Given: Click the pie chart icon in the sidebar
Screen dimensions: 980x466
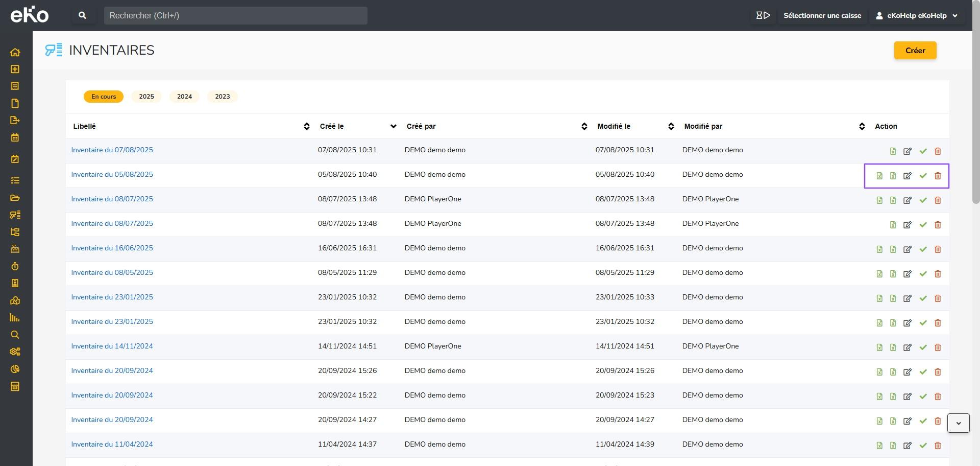Looking at the screenshot, I should [x=15, y=369].
